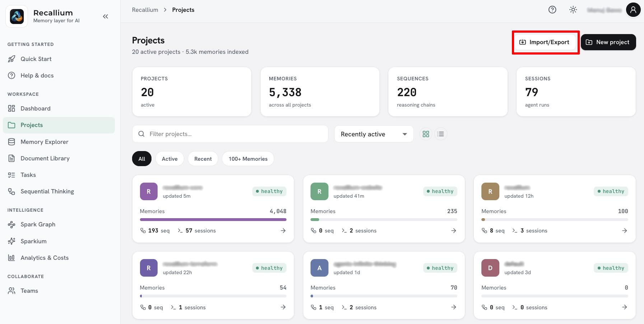Open Spark Graph node icon

[11, 224]
